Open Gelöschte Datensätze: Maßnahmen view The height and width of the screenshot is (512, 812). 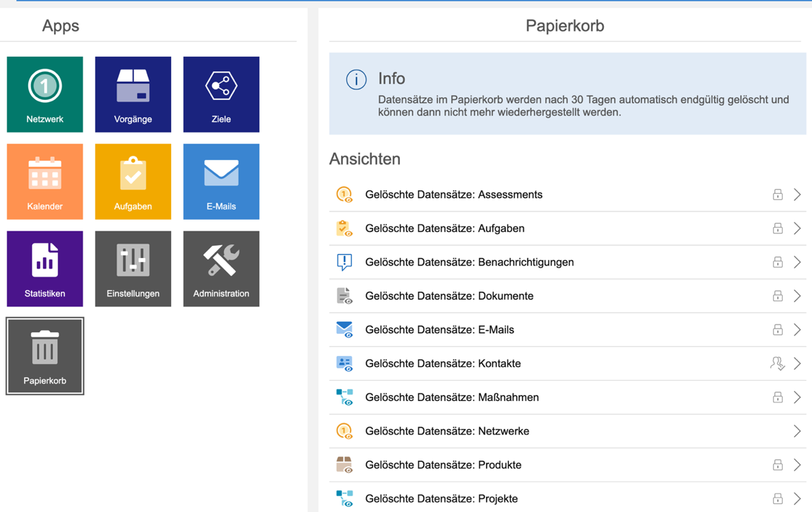451,397
